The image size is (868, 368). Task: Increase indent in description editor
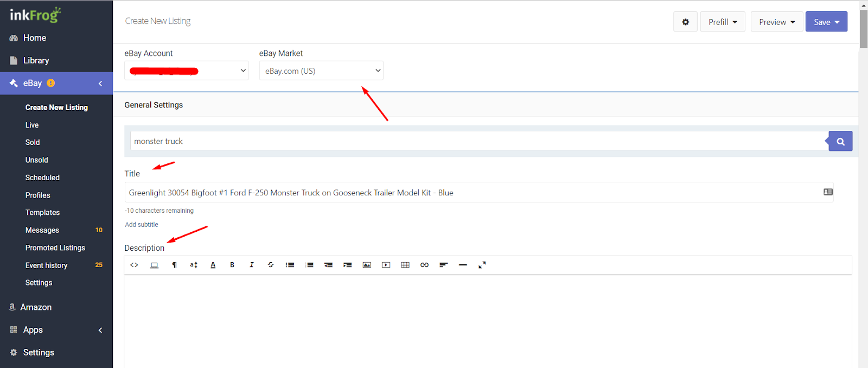point(348,265)
